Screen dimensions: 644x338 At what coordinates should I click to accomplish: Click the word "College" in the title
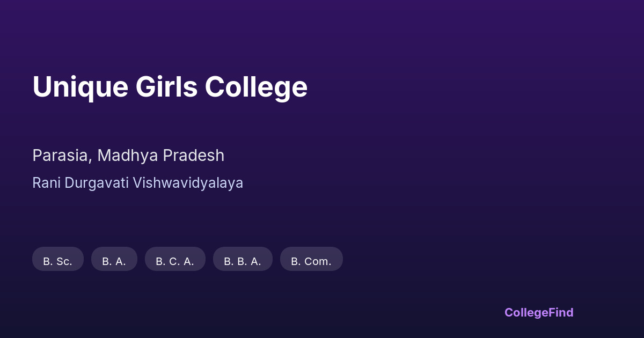tap(256, 87)
